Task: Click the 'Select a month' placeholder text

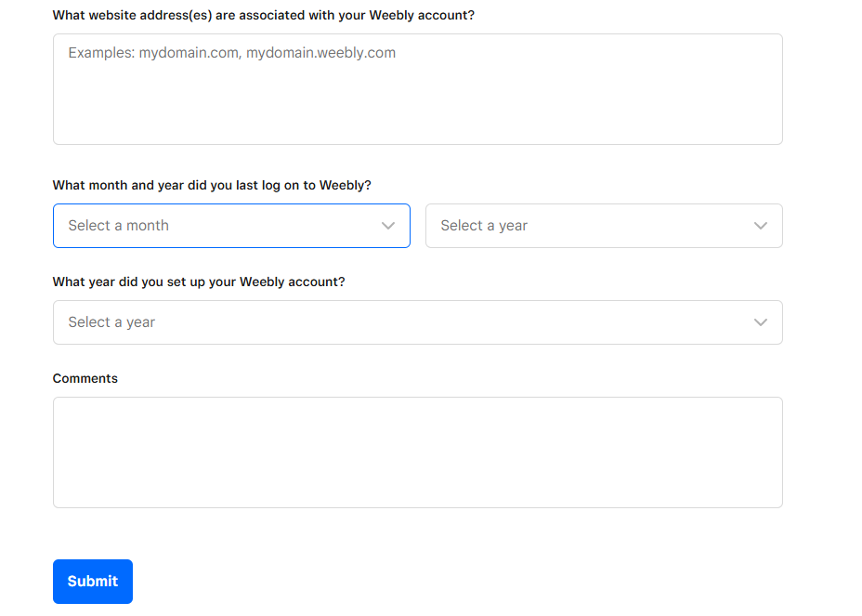Action: point(118,226)
